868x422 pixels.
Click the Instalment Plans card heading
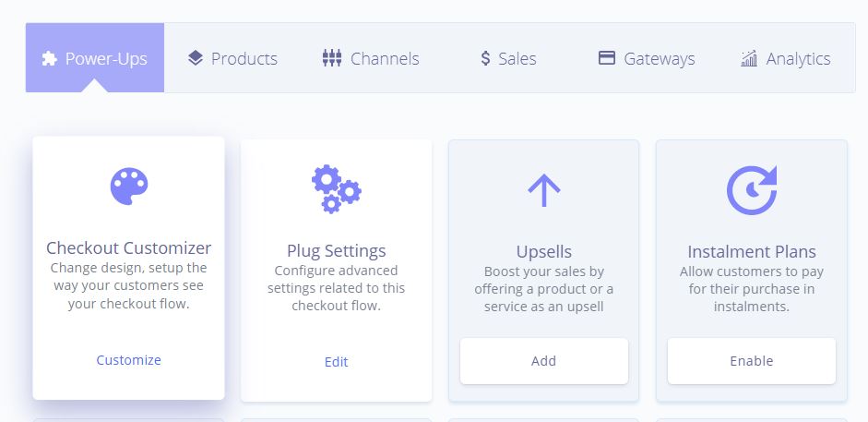point(752,251)
